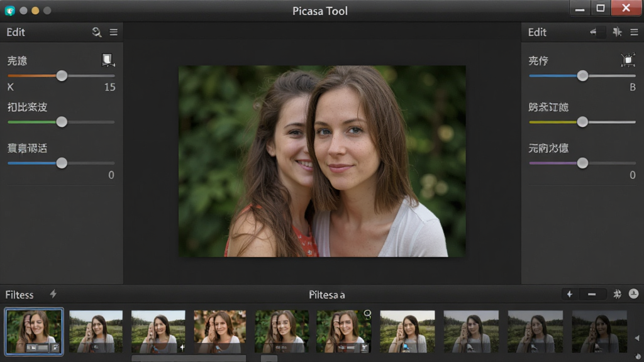Click the yellow dot in the title bar
This screenshot has width=644, height=362.
pos(35,11)
